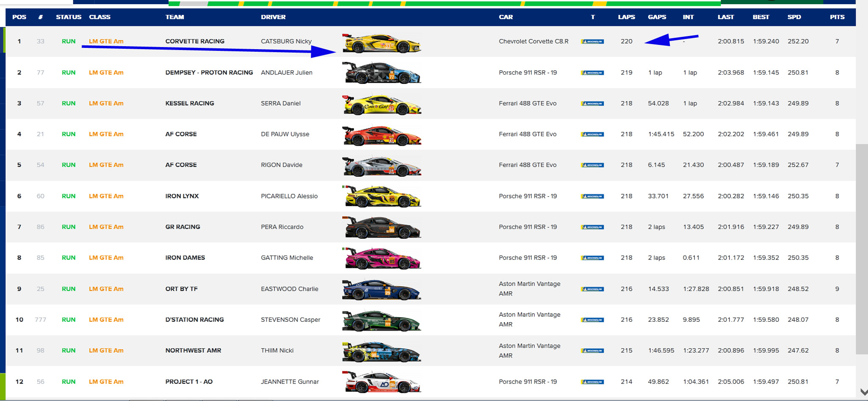868x401 pixels.
Task: Click the IRON LYNX team name
Action: pyautogui.click(x=182, y=196)
